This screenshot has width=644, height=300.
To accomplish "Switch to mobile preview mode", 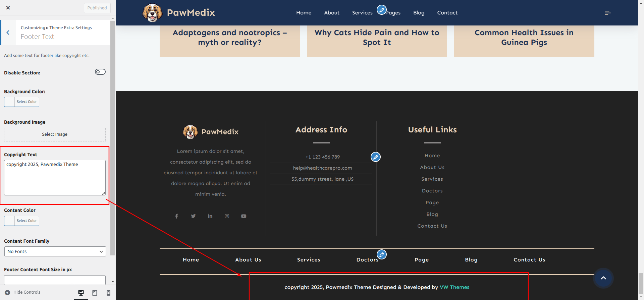I will [x=108, y=293].
